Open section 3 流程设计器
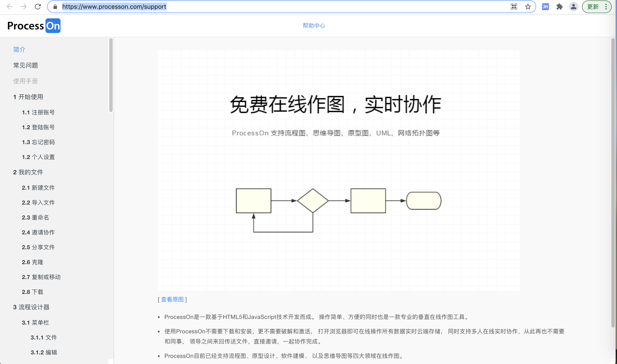 click(x=31, y=307)
